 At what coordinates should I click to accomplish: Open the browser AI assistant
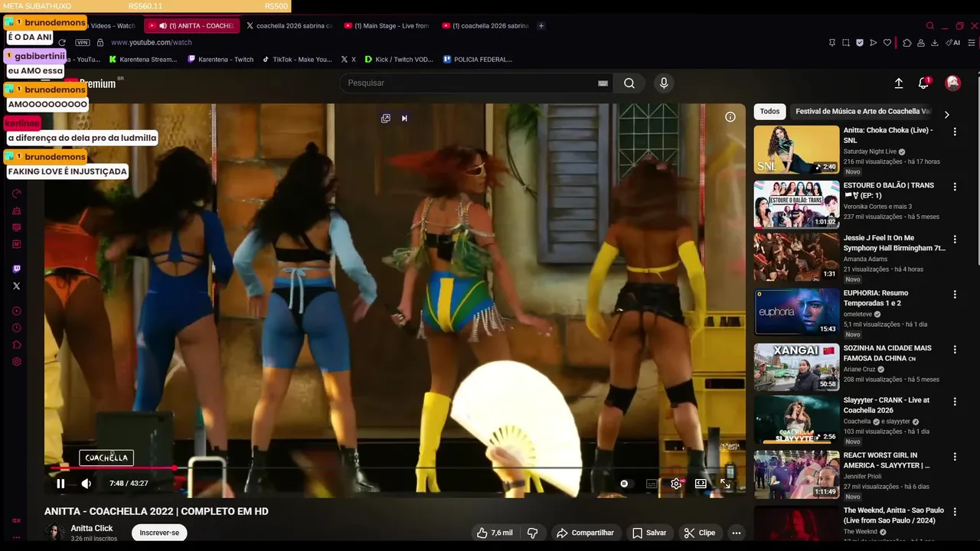pos(953,43)
